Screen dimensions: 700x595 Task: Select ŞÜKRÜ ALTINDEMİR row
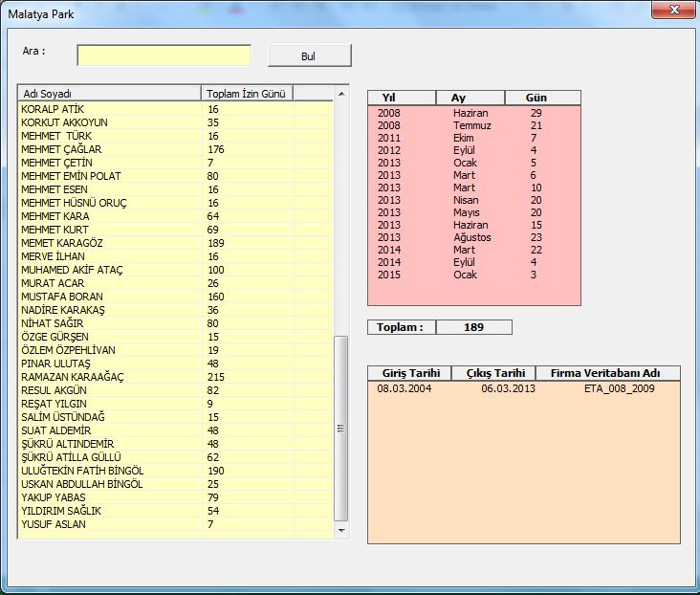point(176,444)
